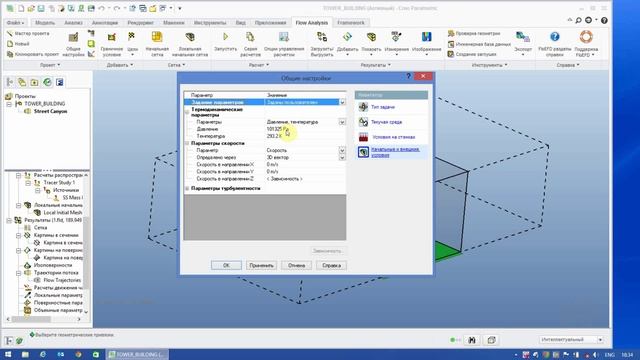The width and height of the screenshot is (640, 360).
Task: Switch to Вид ribbon tab
Action: tap(241, 23)
